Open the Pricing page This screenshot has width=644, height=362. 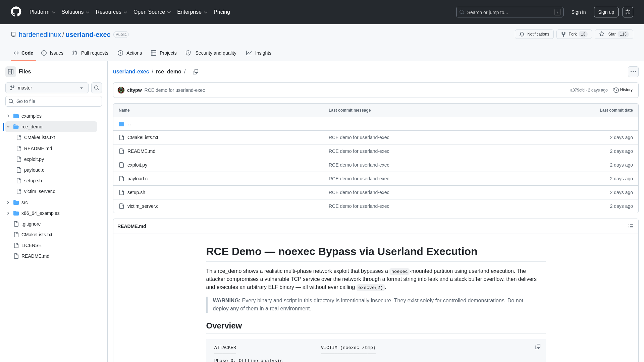coord(222,12)
